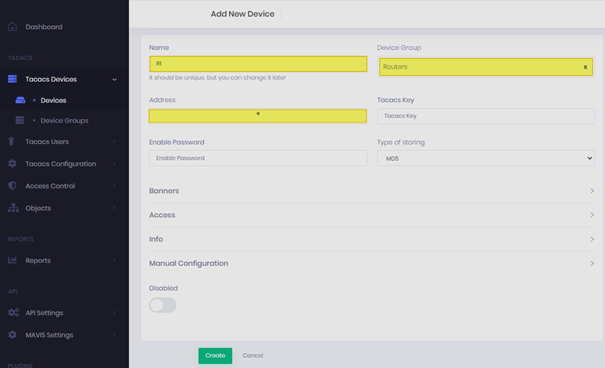The height and width of the screenshot is (368, 605).
Task: Expand the Manual Configuration section
Action: [372, 263]
